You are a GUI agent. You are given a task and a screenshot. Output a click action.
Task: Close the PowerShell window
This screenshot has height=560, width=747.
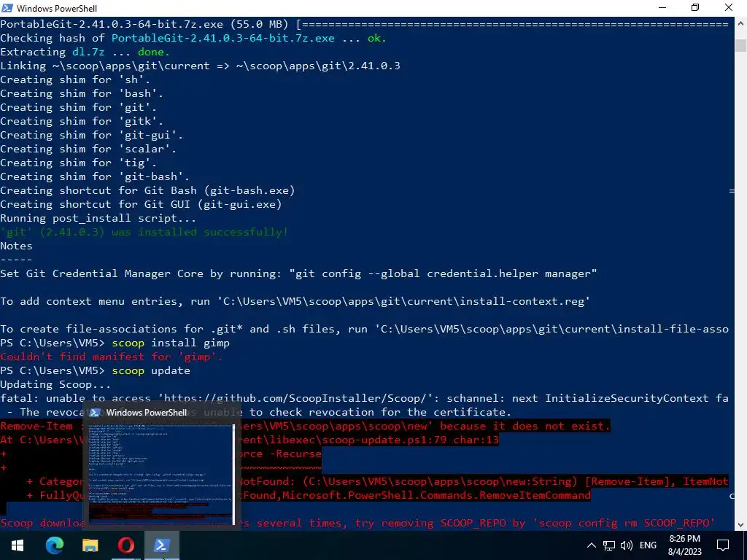tap(729, 7)
